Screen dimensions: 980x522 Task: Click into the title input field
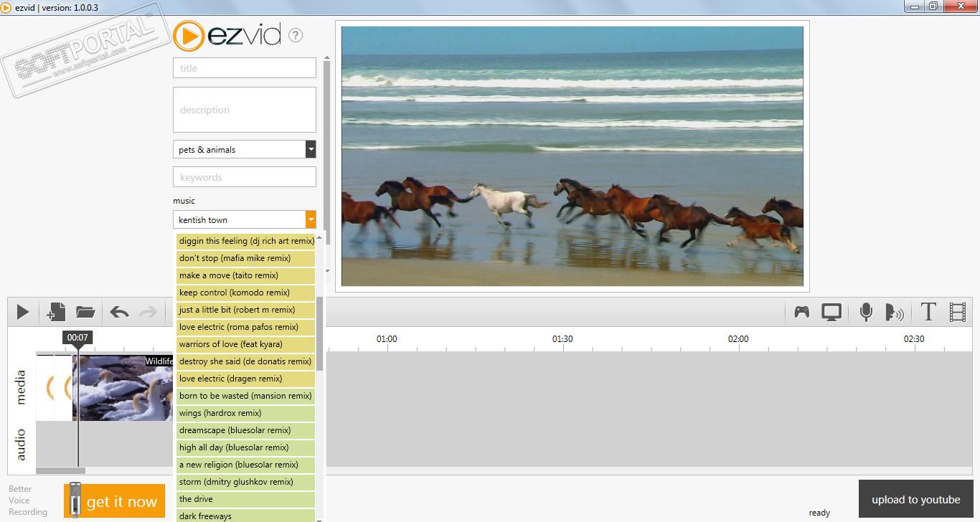click(x=245, y=68)
